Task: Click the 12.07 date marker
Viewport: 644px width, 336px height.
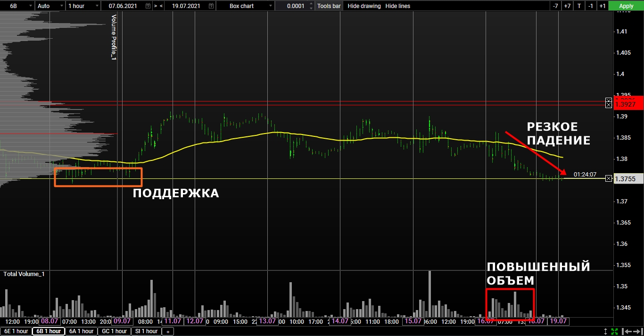Action: coord(194,321)
